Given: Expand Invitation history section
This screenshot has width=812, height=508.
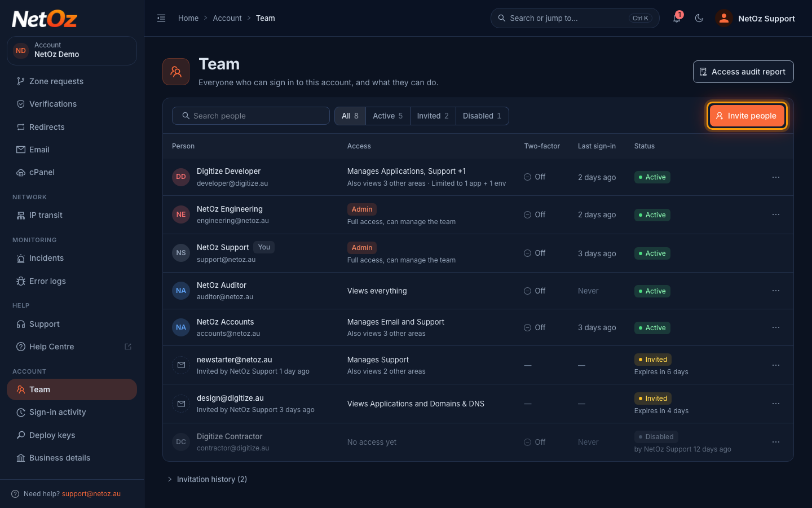Looking at the screenshot, I should tap(207, 479).
